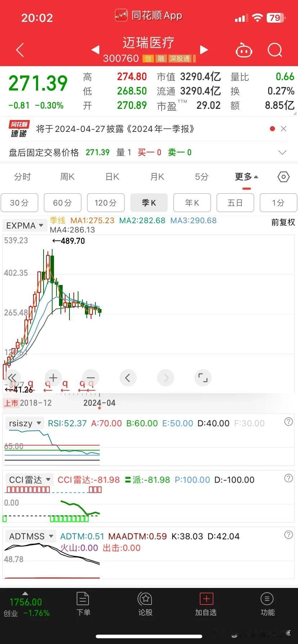This screenshot has height=644, width=298.
Task: Switch to 月K tab
Action: 157,177
